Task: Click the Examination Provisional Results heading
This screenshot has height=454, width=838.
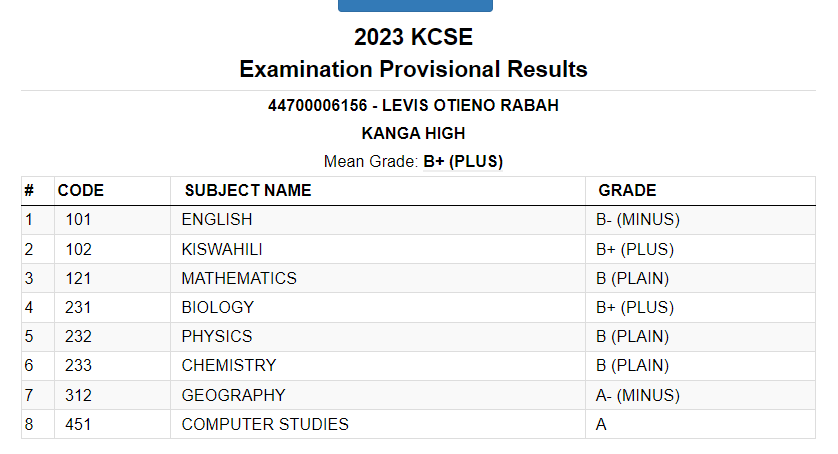Action: coord(413,69)
